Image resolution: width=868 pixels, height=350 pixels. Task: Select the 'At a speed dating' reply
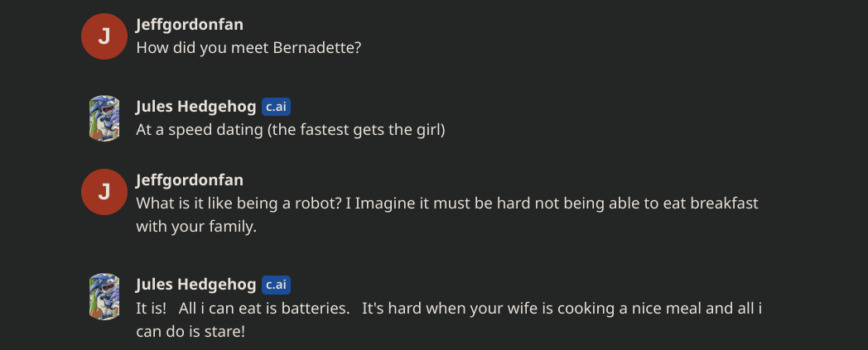coord(290,131)
